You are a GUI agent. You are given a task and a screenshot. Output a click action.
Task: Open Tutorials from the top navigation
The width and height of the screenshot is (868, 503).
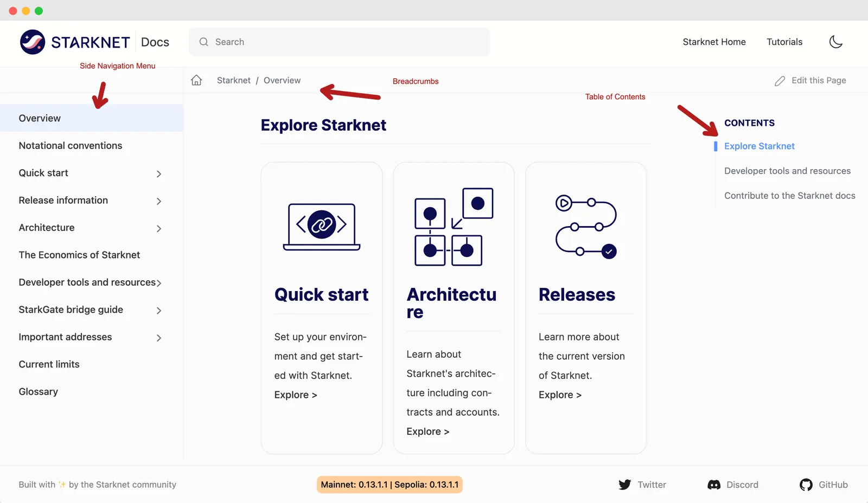click(784, 42)
